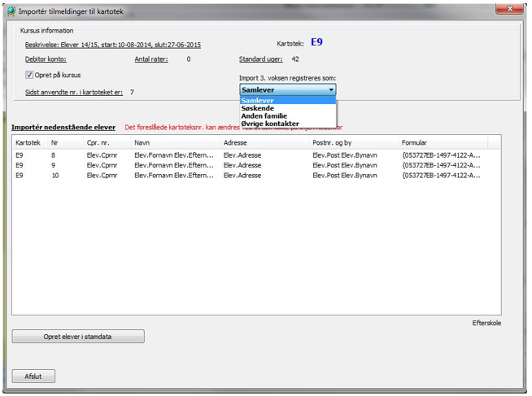Click the Afslut button
This screenshot has height=396, width=532.
[x=33, y=376]
